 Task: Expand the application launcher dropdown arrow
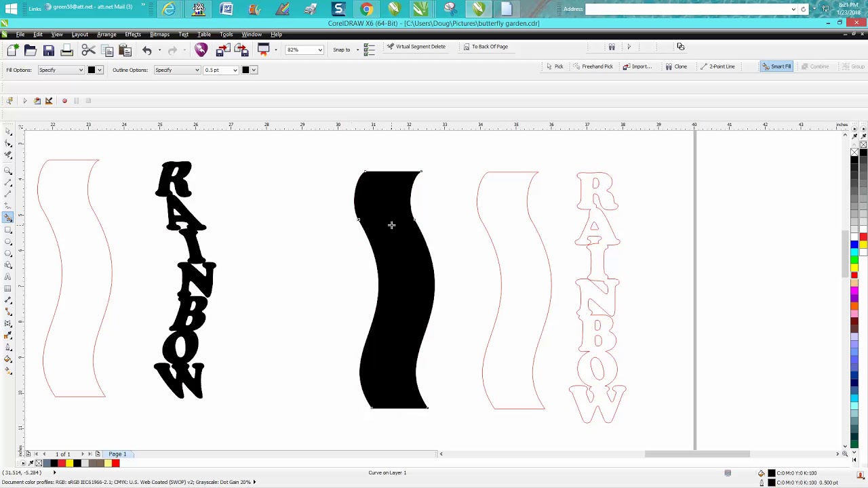point(275,49)
